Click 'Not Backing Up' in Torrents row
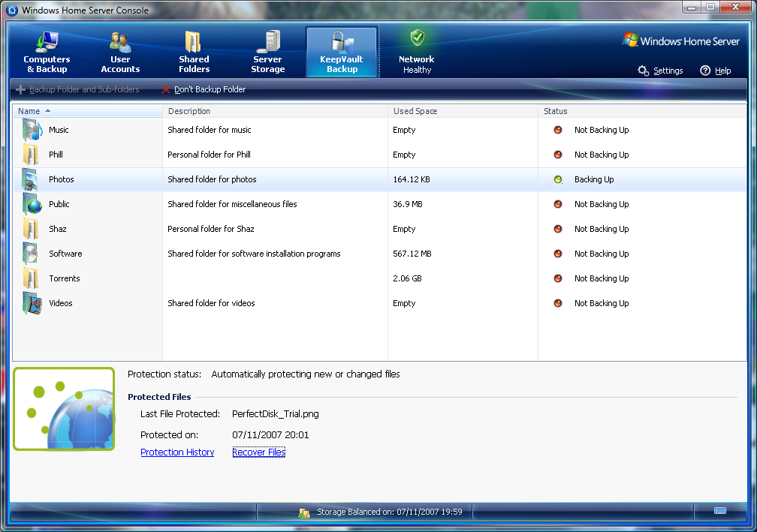Image resolution: width=757 pixels, height=532 pixels. point(602,278)
